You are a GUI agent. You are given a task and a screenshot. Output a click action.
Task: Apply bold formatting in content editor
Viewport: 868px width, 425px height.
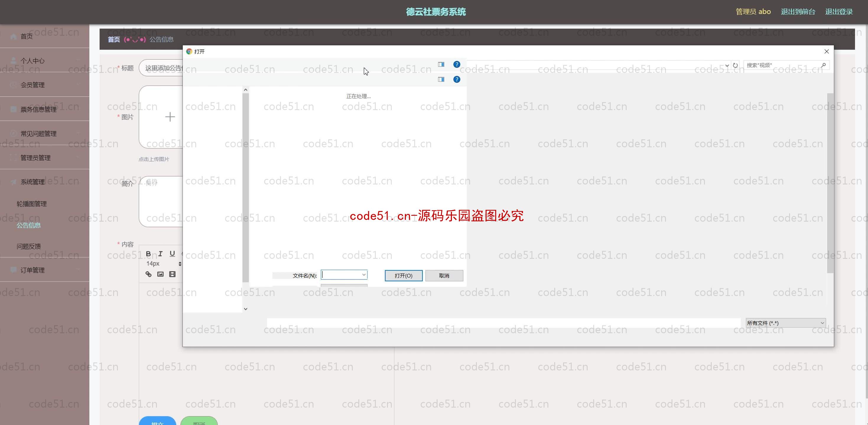(x=148, y=254)
